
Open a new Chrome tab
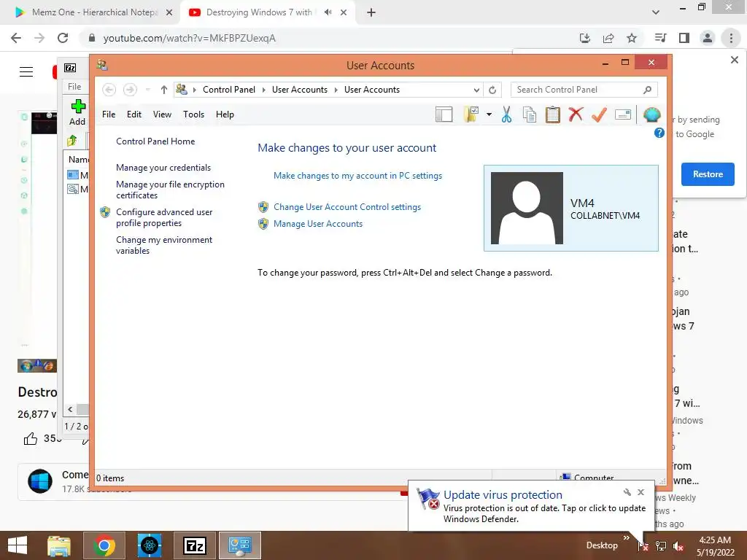click(x=371, y=12)
